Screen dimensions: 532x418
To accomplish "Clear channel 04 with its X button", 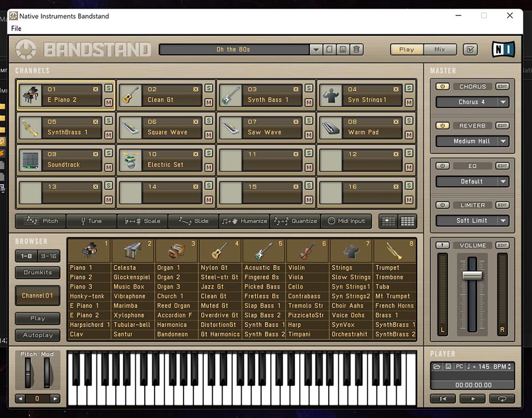I will tap(396, 89).
